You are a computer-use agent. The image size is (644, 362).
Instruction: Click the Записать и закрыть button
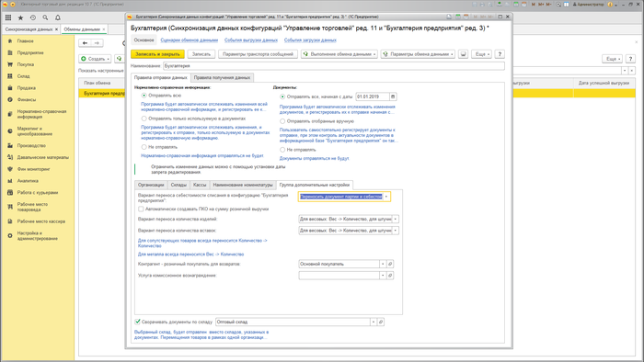157,54
